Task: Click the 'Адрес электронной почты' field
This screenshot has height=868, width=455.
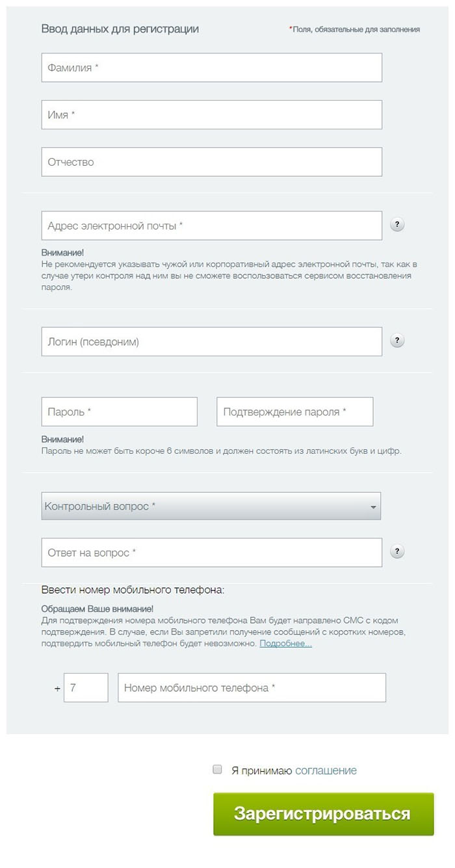Action: pos(212,226)
